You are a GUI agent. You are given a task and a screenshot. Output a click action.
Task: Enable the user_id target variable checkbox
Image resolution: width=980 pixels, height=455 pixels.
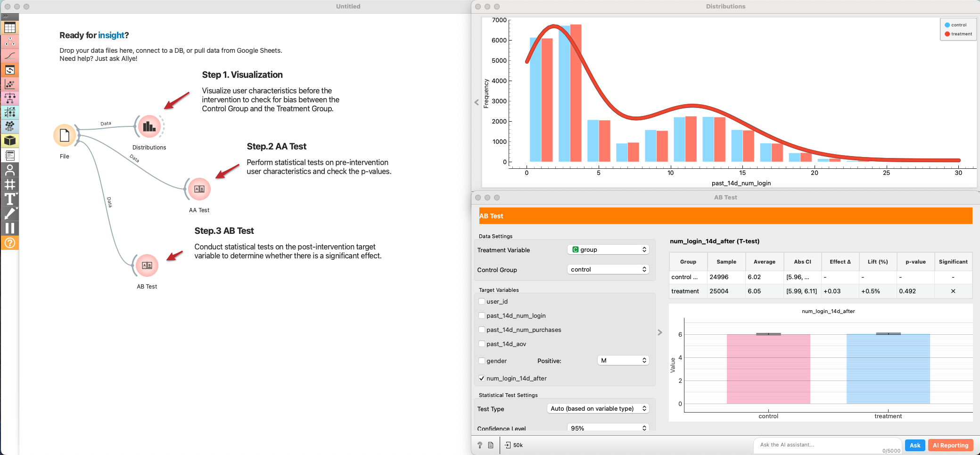click(x=482, y=301)
